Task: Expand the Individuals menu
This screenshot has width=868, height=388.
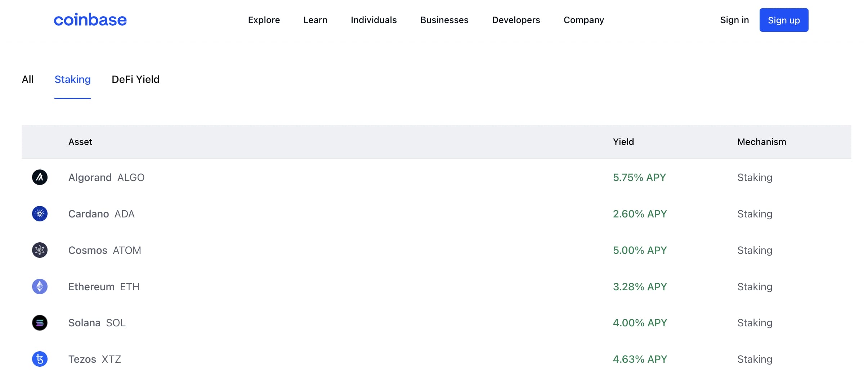Action: coord(373,20)
